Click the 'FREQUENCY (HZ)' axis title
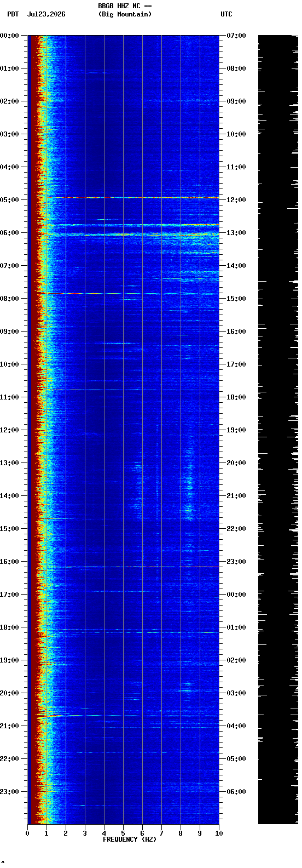The width and height of the screenshot is (302, 868). (130, 840)
